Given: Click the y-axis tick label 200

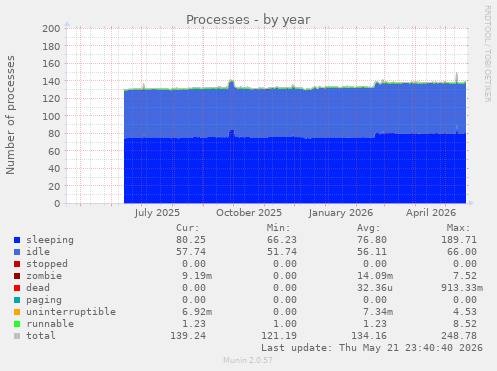Looking at the screenshot, I should point(51,29).
